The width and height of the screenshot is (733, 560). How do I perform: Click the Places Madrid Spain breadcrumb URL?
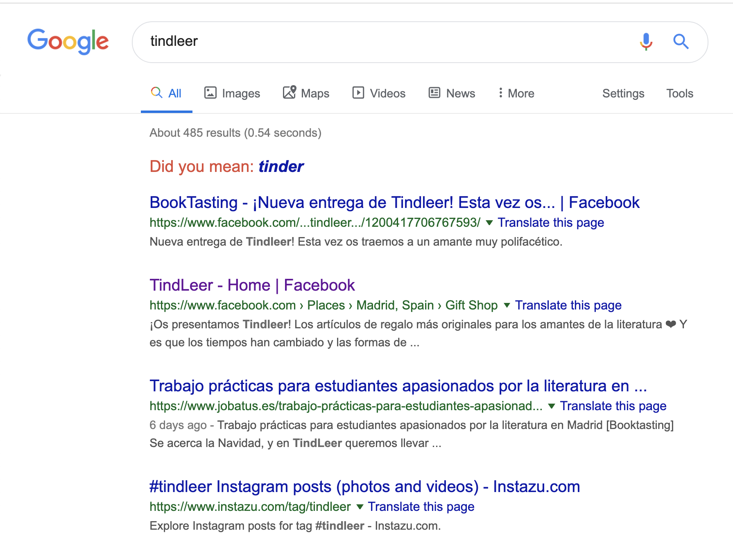click(x=324, y=305)
